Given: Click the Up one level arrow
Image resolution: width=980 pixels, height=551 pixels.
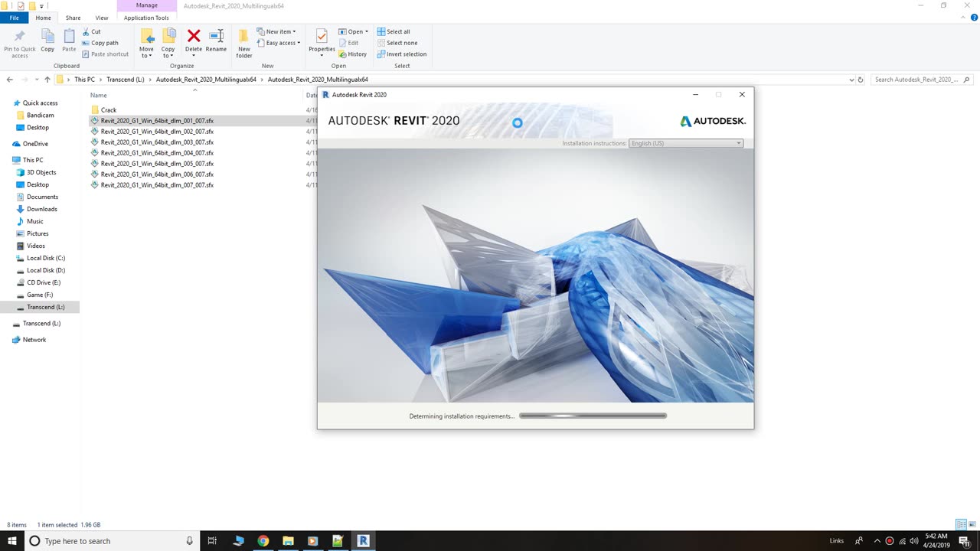Looking at the screenshot, I should pos(47,80).
